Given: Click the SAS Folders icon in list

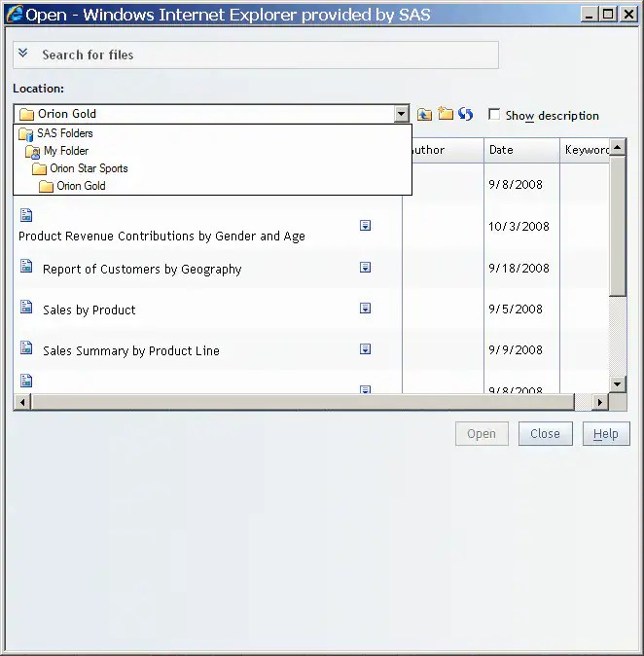Looking at the screenshot, I should [x=26, y=134].
